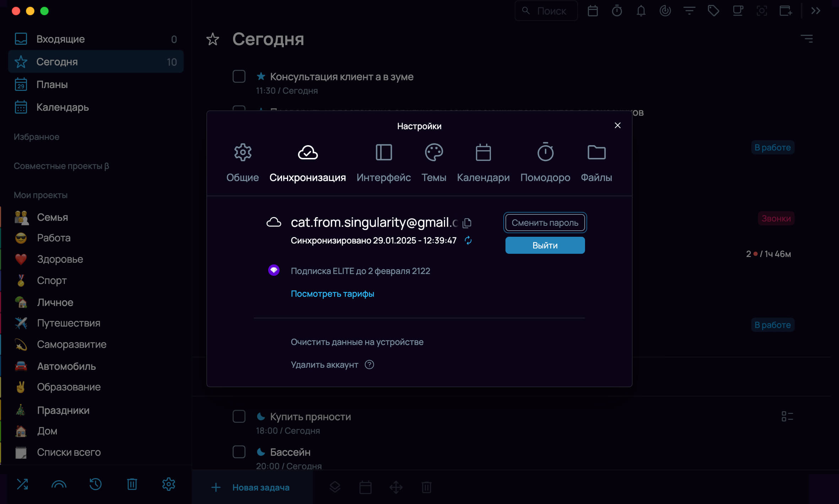Open the history clock icon in sidebar

coord(96,484)
